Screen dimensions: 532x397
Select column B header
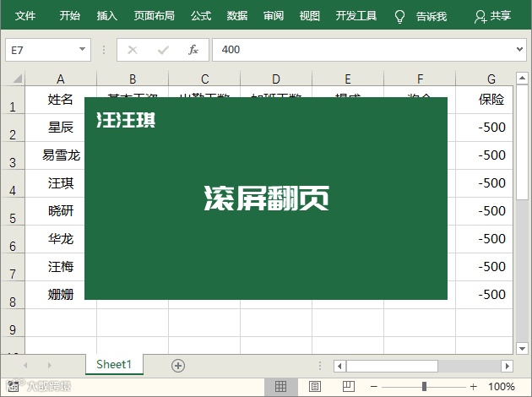tap(133, 79)
